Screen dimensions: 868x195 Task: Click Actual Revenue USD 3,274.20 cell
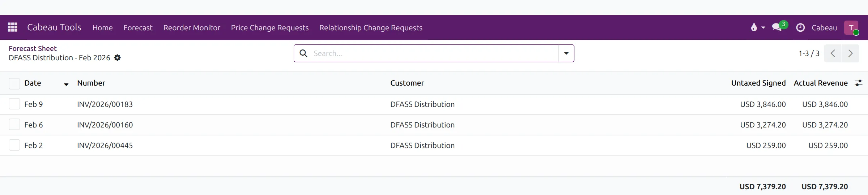point(825,125)
